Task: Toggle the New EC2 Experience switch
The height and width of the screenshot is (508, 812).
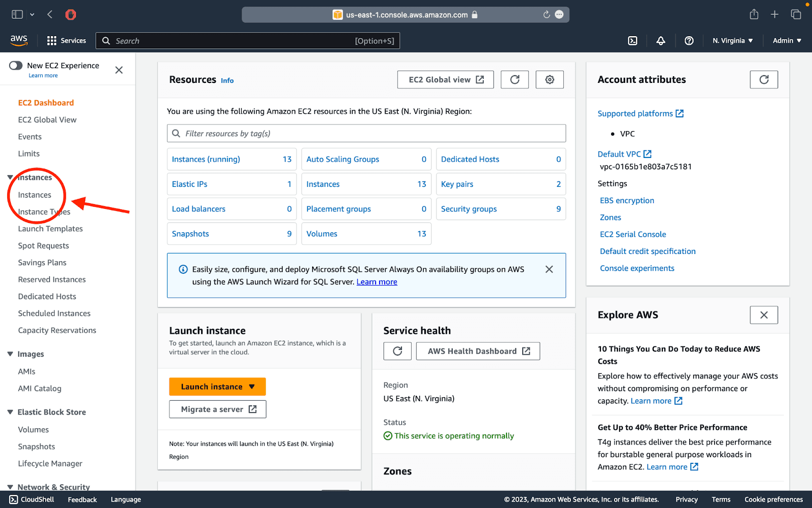Action: (16, 66)
